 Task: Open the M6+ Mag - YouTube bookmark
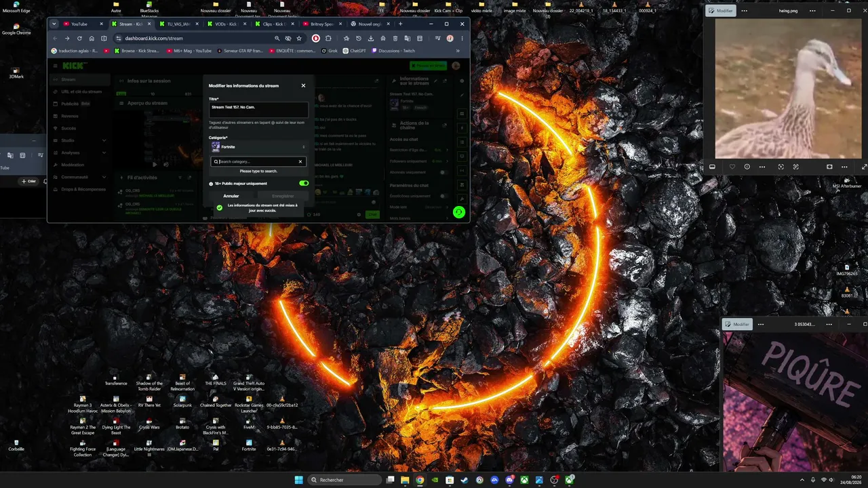coord(189,51)
